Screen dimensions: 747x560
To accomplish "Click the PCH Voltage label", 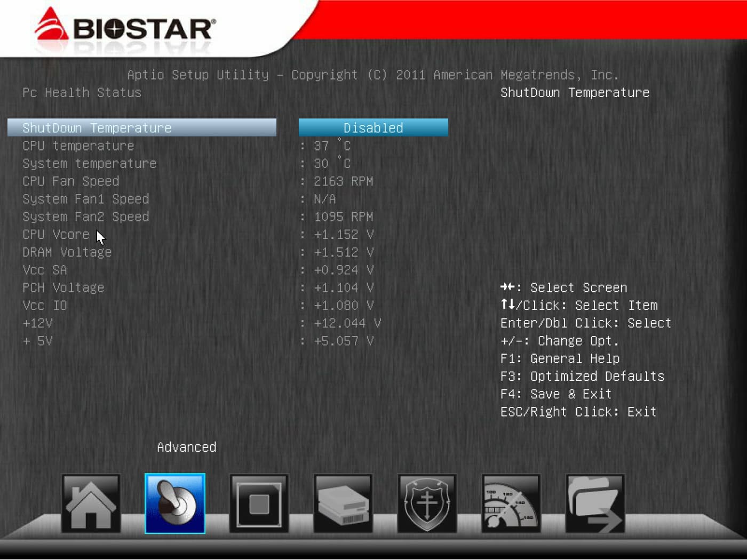I will coord(63,288).
